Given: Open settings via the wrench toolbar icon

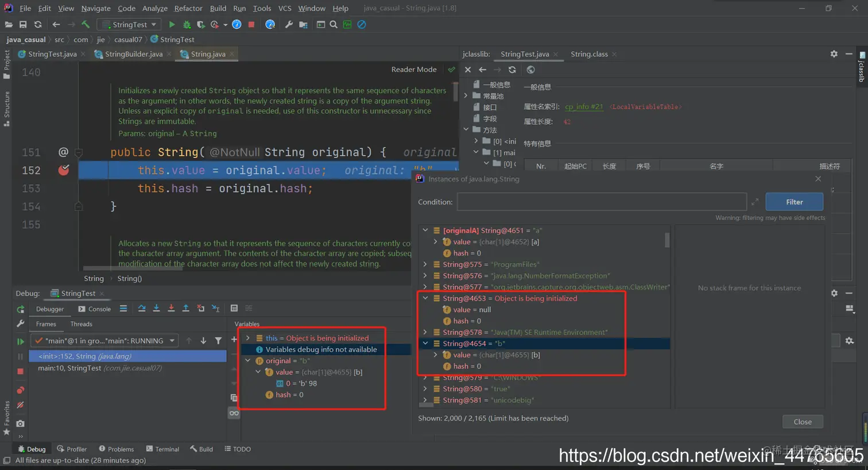Looking at the screenshot, I should coord(289,25).
